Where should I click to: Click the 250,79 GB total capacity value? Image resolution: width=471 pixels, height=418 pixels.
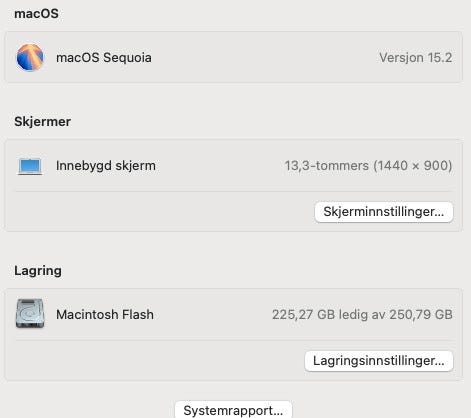421,314
